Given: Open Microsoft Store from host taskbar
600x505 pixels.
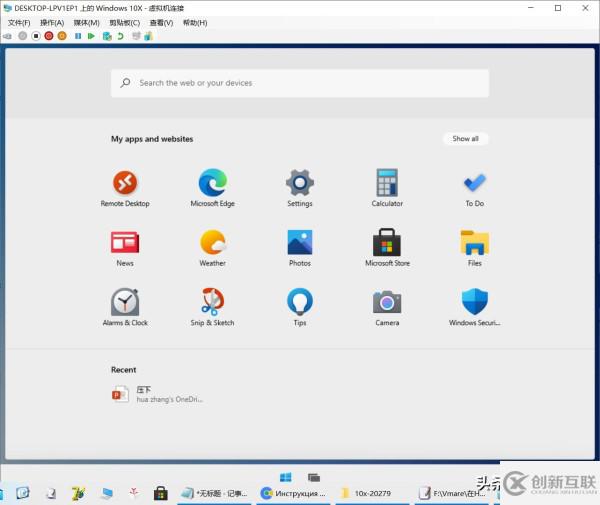Looking at the screenshot, I should click(161, 494).
